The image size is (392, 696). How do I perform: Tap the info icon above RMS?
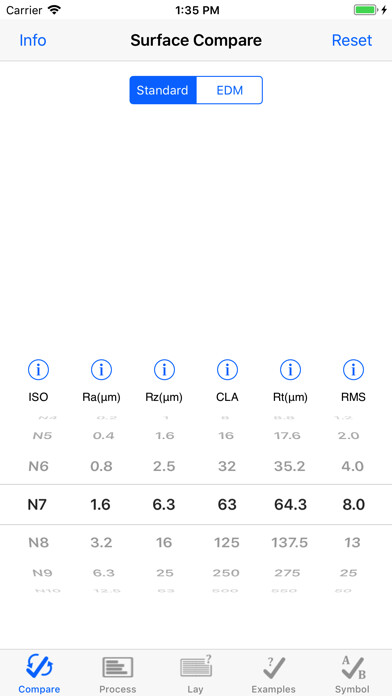pyautogui.click(x=353, y=369)
